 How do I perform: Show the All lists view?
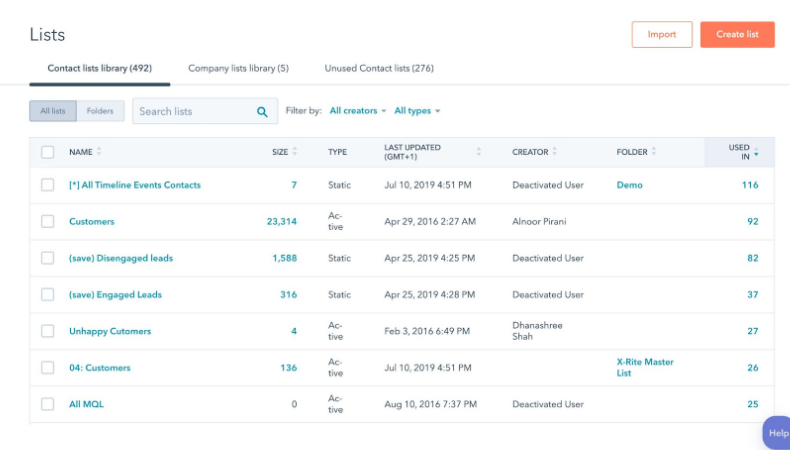click(x=53, y=111)
